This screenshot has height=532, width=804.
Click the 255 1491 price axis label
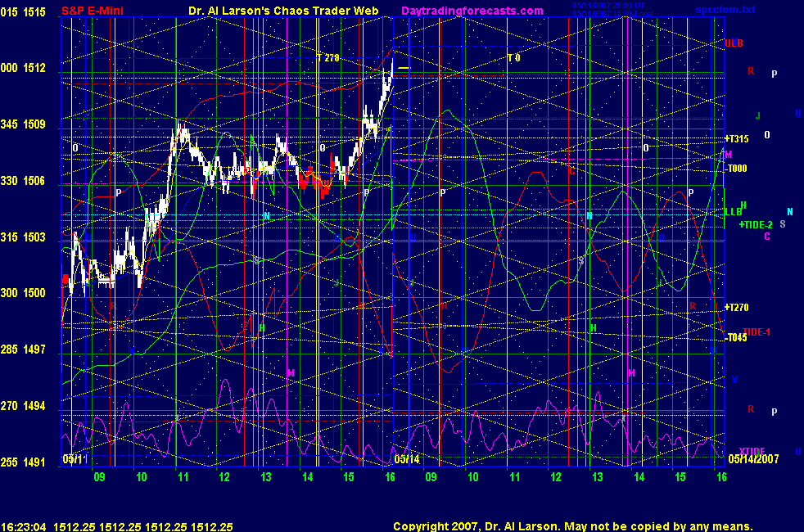coord(23,462)
